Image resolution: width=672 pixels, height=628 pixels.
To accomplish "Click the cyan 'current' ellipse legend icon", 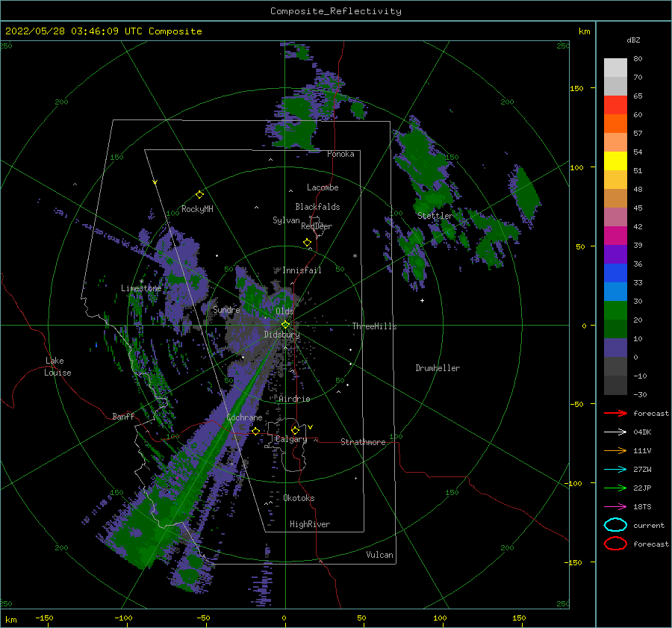I will click(x=615, y=525).
